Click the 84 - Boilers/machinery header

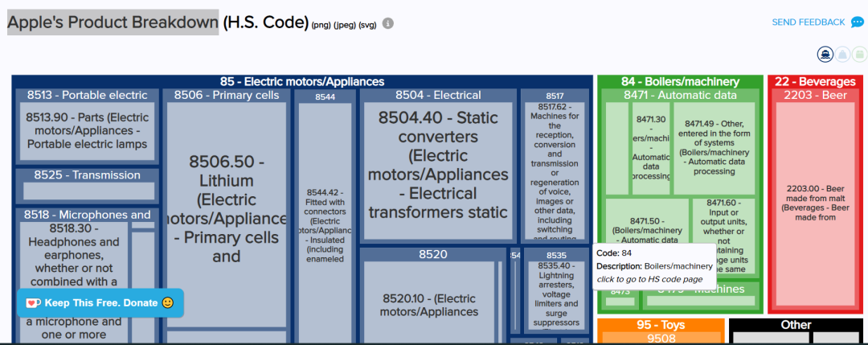click(x=680, y=81)
